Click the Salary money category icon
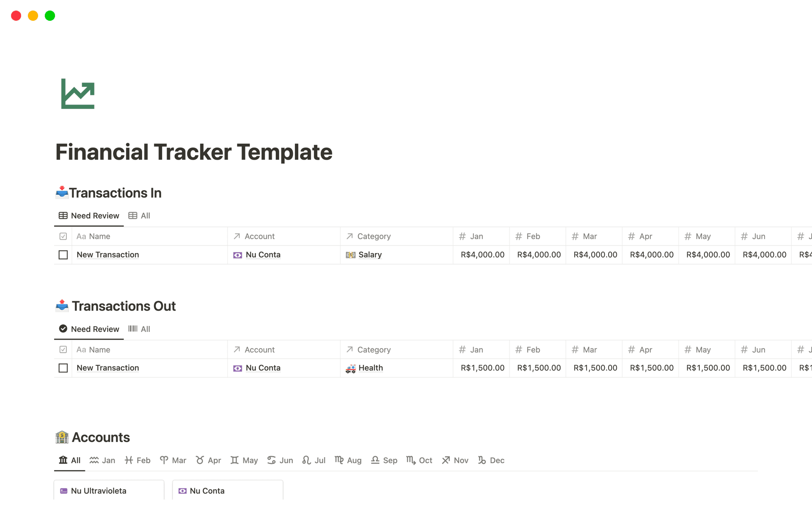 tap(351, 254)
